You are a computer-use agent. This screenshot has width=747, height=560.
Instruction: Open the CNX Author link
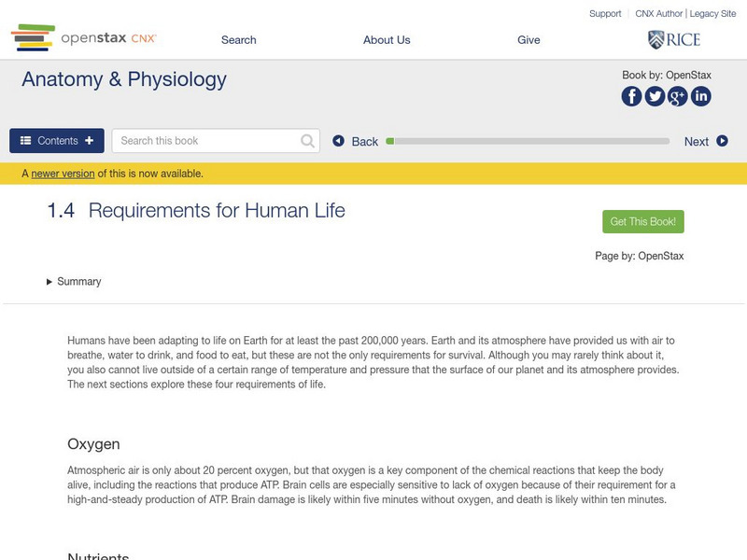[659, 14]
